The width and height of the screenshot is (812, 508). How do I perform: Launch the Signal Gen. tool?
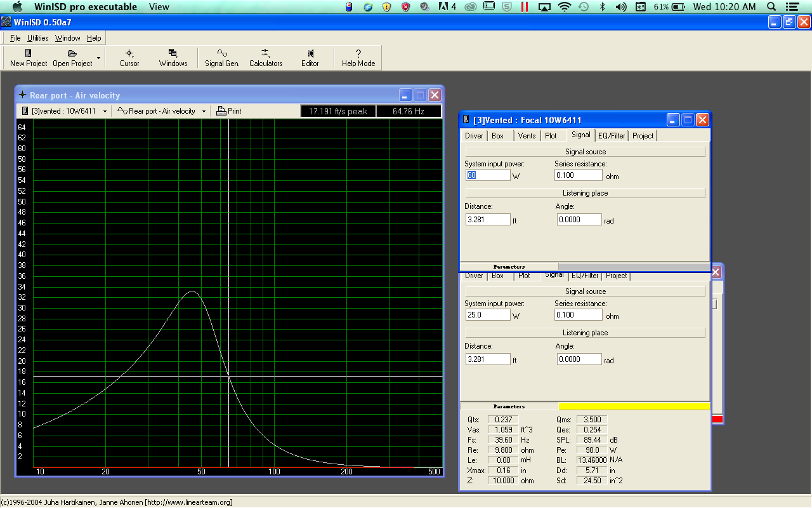tap(222, 58)
